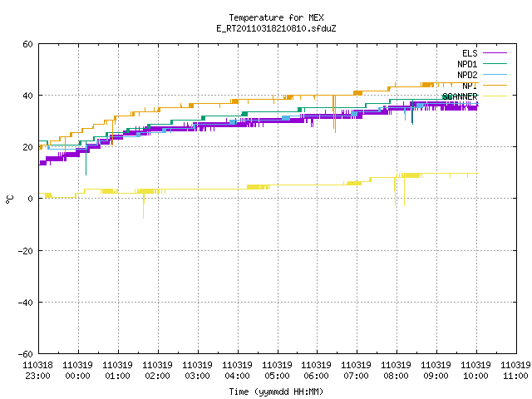
Task: Click the NPD2 legend label
Action: point(467,75)
